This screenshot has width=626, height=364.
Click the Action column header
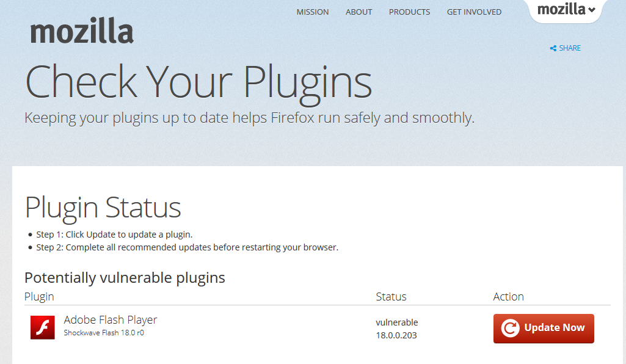point(508,297)
